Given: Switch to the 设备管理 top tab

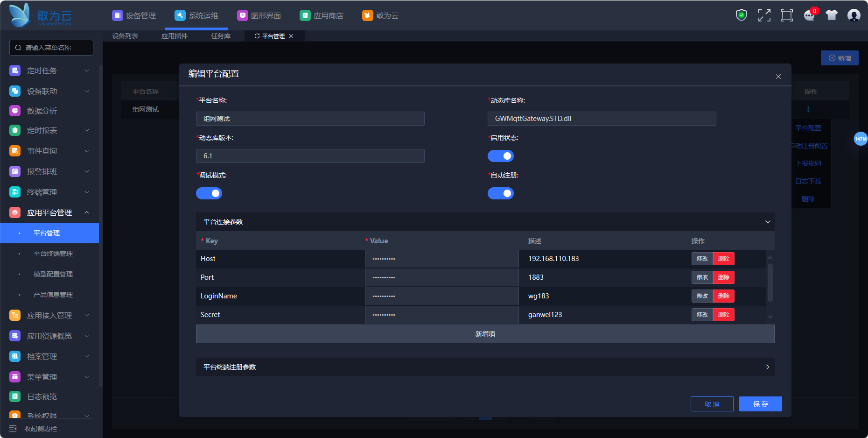Looking at the screenshot, I should [134, 15].
